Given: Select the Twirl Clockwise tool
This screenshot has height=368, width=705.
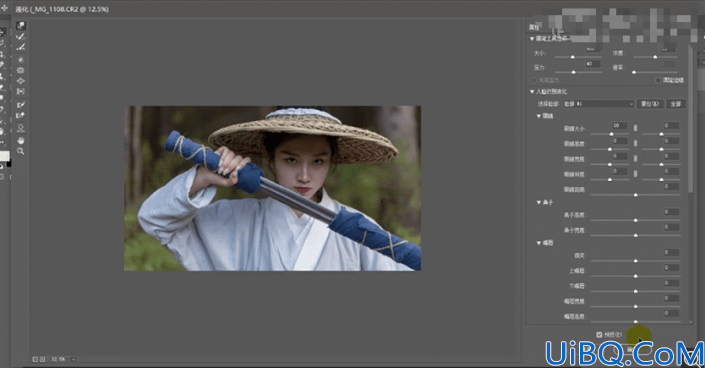Looking at the screenshot, I should coord(21,60).
